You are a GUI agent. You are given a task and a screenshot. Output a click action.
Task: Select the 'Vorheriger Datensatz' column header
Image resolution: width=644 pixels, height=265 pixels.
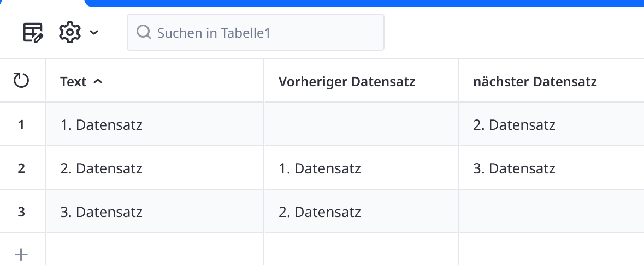347,81
